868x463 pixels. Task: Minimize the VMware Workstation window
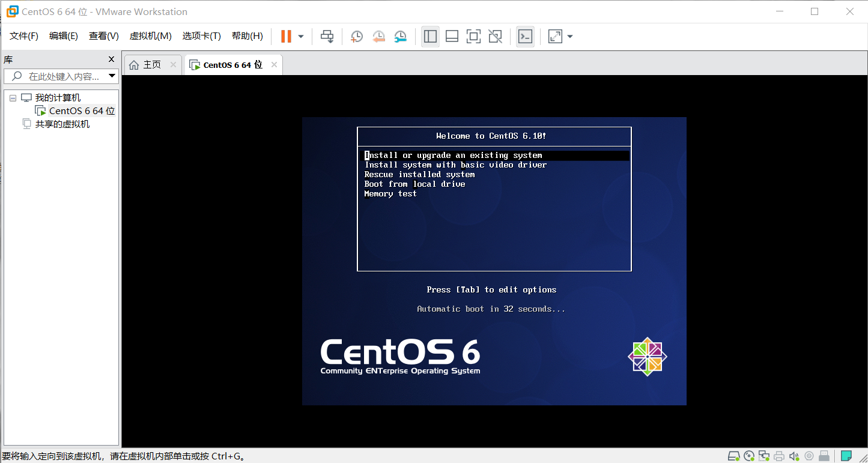(x=779, y=11)
